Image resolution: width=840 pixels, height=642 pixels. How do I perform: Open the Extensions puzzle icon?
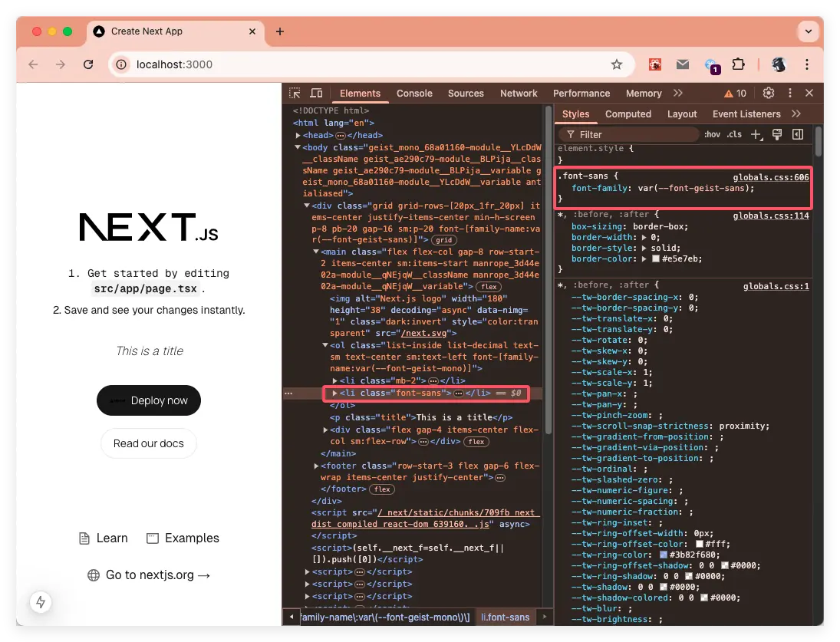(738, 64)
